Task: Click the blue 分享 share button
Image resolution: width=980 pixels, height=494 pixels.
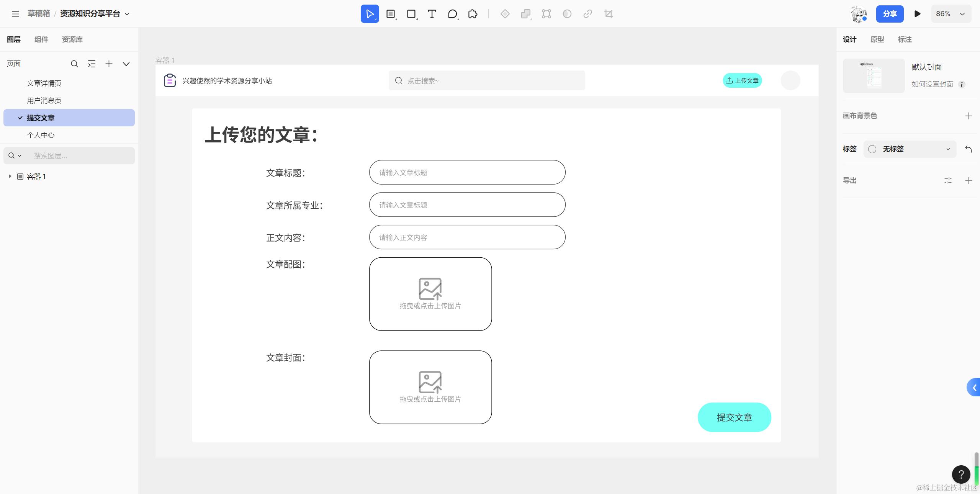Action: point(890,14)
